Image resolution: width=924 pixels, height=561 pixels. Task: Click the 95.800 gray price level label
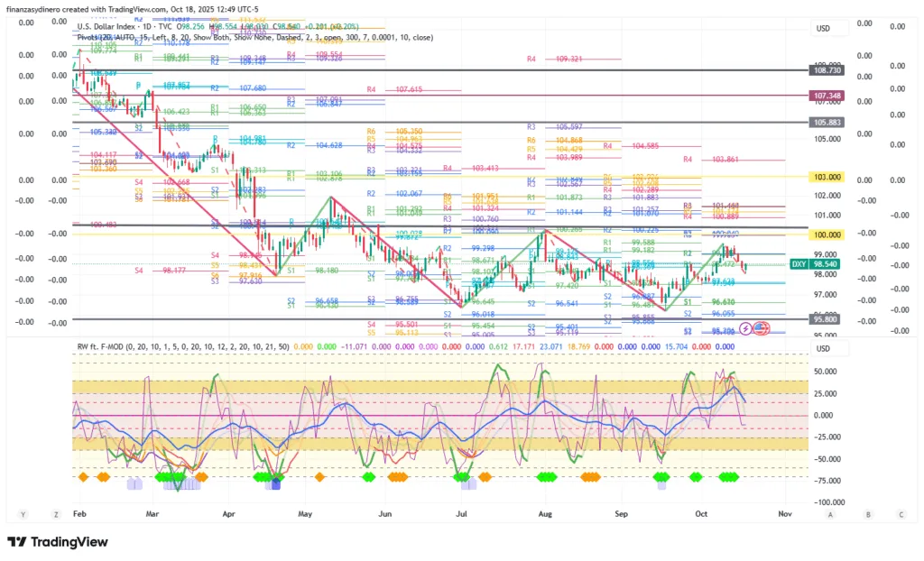pyautogui.click(x=827, y=318)
